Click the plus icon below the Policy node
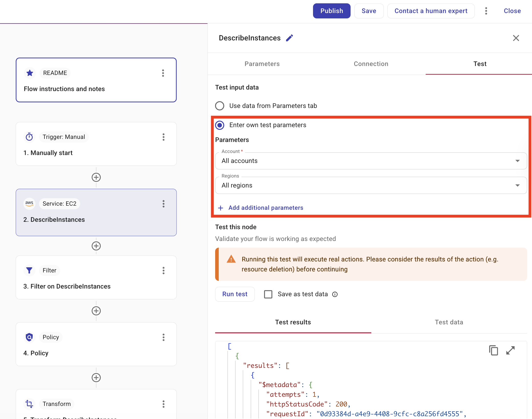The height and width of the screenshot is (419, 532). [96, 378]
